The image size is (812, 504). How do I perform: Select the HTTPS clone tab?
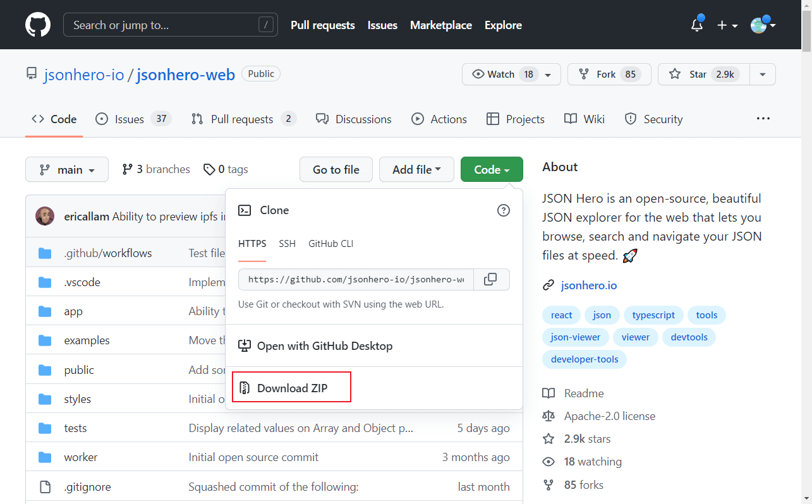click(x=252, y=244)
